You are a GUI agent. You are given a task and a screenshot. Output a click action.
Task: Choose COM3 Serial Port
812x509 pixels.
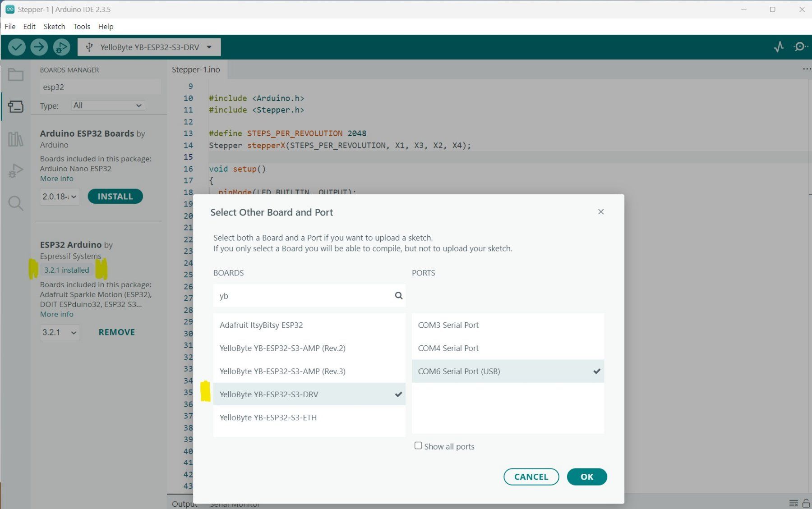point(507,325)
